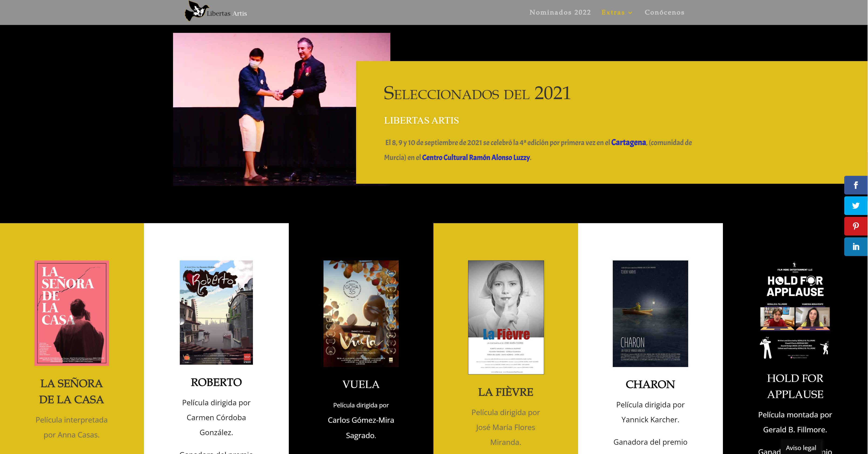Click the Twitter share icon
This screenshot has height=454, width=868.
click(x=855, y=206)
